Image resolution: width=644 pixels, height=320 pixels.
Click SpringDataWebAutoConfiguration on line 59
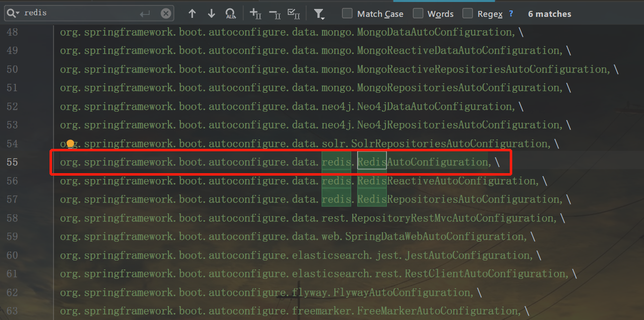(x=435, y=237)
